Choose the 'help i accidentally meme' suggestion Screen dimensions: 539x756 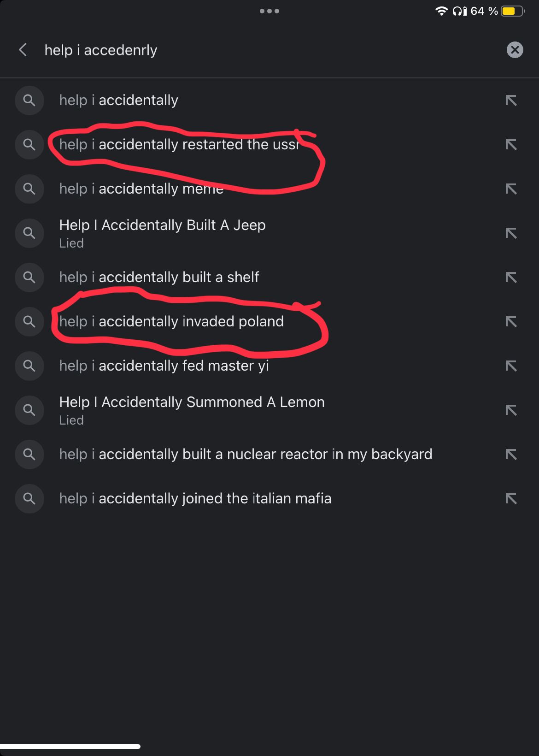point(141,189)
